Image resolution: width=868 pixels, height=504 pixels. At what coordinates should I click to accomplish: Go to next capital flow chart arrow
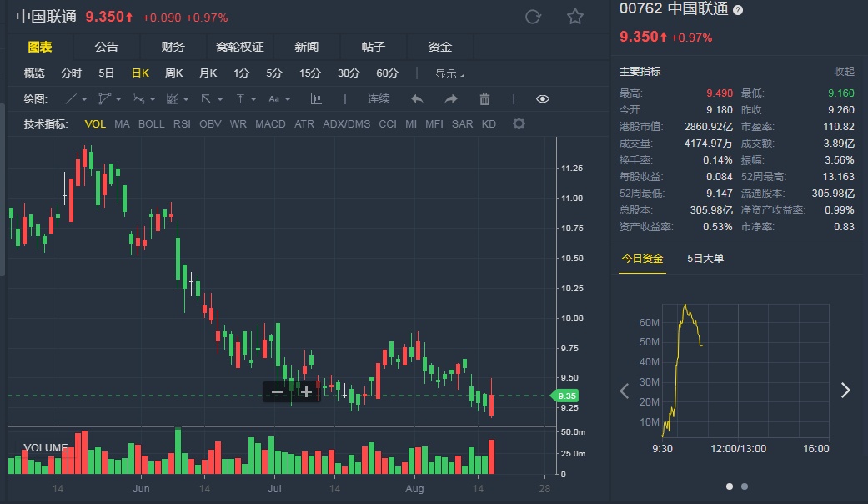[845, 390]
